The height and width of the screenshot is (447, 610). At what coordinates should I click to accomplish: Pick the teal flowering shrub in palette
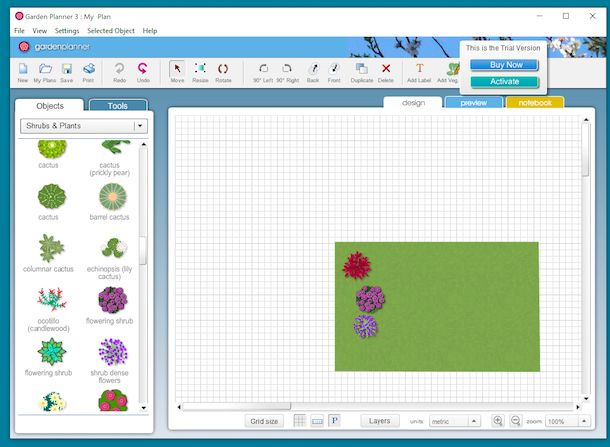pyautogui.click(x=51, y=352)
